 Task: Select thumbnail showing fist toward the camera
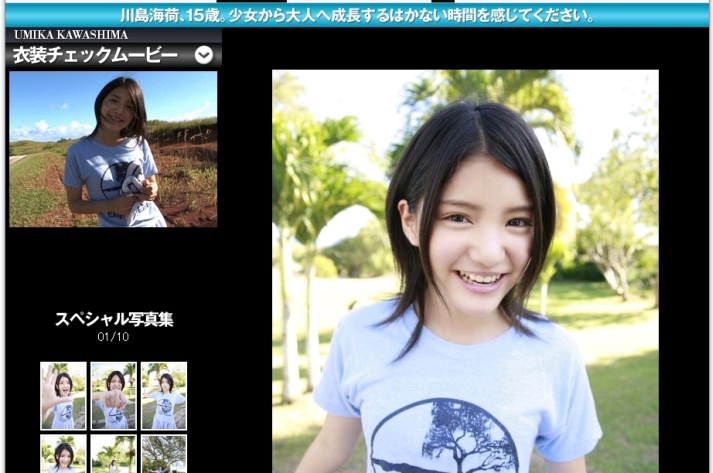113,396
